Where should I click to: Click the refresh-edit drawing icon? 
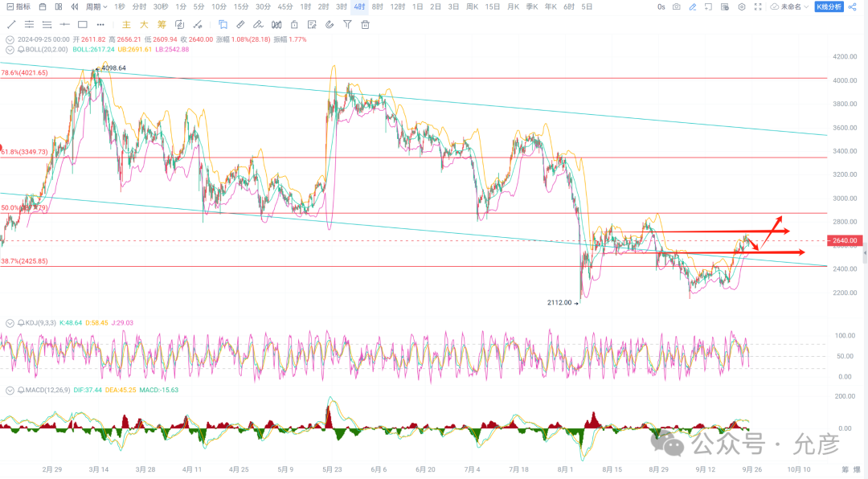tap(179, 24)
